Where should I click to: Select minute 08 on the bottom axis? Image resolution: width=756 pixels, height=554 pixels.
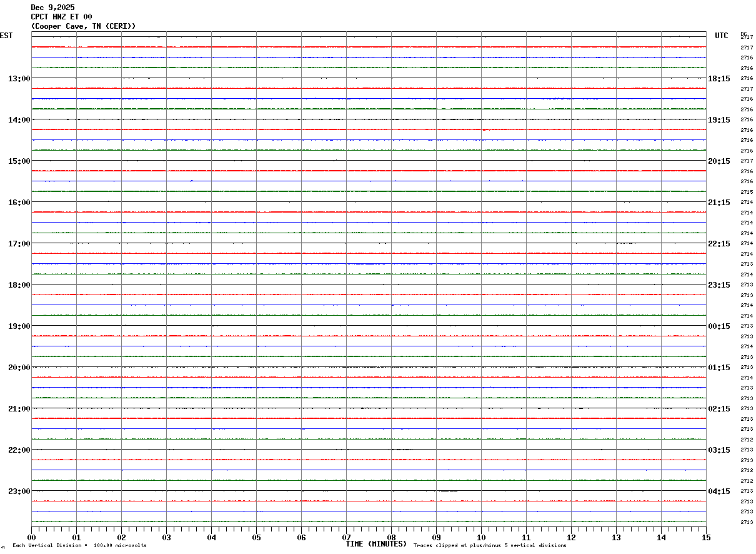tap(392, 537)
